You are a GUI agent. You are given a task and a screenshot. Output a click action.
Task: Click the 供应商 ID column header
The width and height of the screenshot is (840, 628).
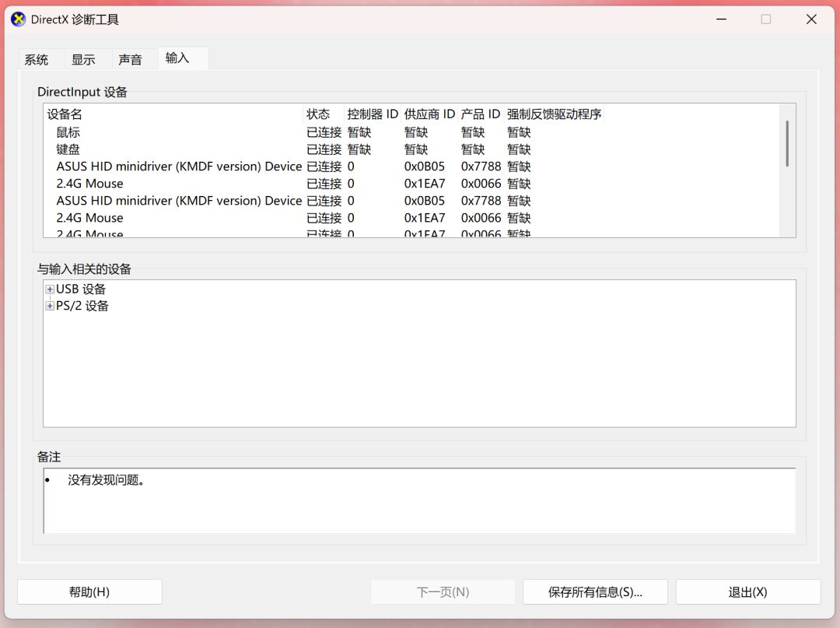click(429, 114)
